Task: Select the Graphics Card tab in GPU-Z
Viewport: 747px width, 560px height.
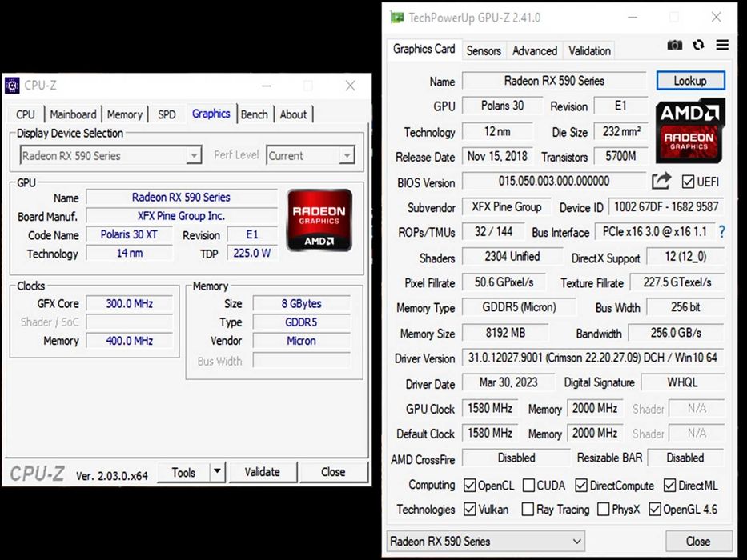Action: [424, 49]
